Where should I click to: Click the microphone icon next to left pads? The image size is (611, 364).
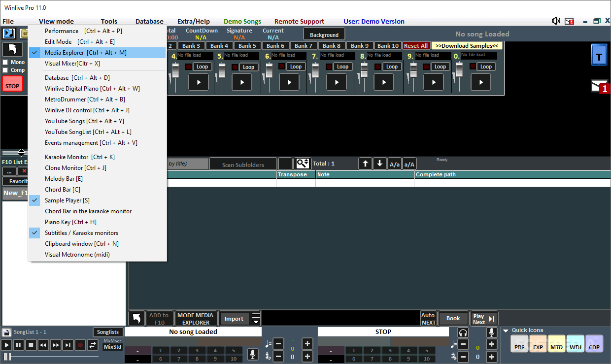tap(253, 354)
